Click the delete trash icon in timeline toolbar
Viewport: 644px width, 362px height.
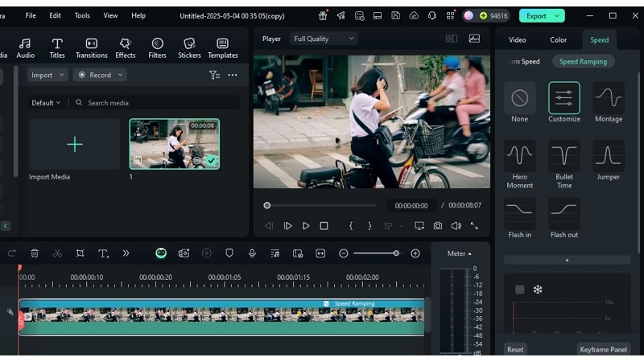[35, 253]
